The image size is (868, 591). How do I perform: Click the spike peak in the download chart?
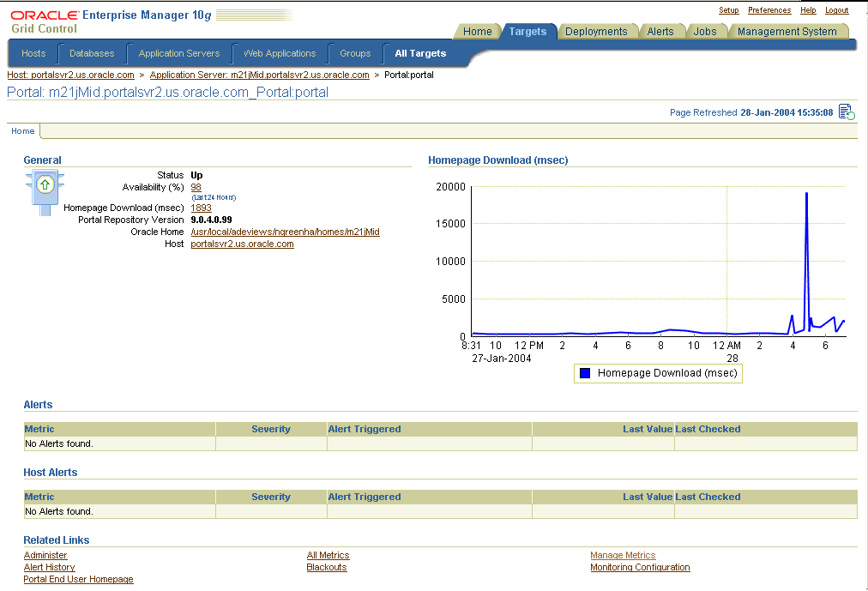[x=806, y=194]
